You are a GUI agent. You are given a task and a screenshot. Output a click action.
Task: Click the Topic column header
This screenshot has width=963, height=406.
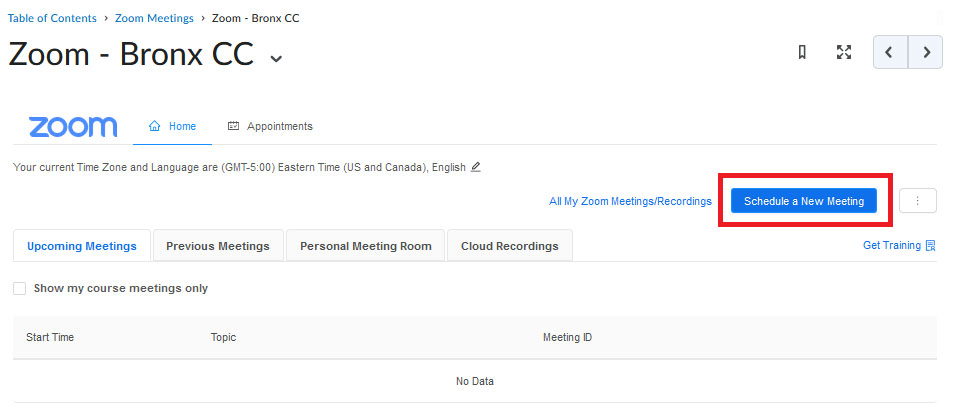click(x=224, y=337)
